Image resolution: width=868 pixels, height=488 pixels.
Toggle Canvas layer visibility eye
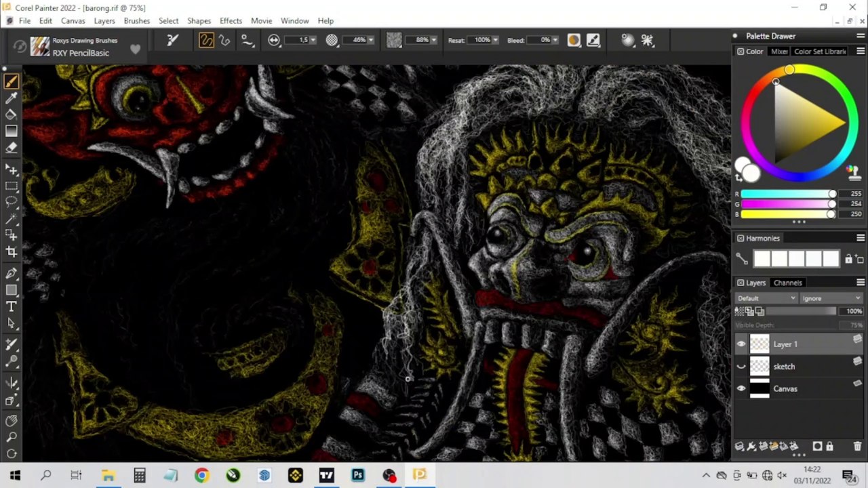coord(741,389)
